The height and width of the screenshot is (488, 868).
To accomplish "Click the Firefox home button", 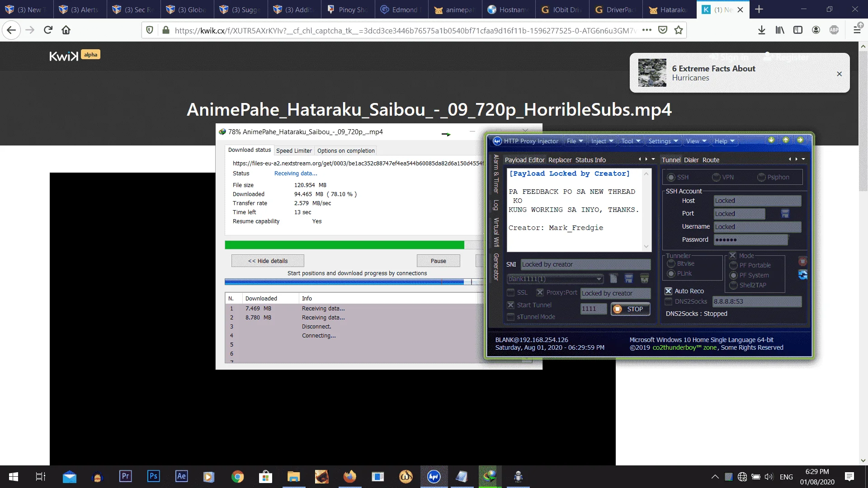I will 66,30.
